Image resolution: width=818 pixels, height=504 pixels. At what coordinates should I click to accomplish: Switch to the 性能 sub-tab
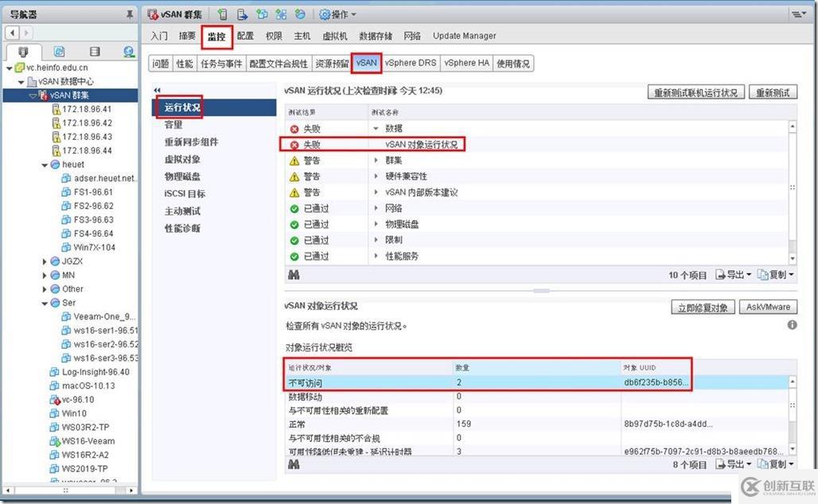pyautogui.click(x=184, y=64)
